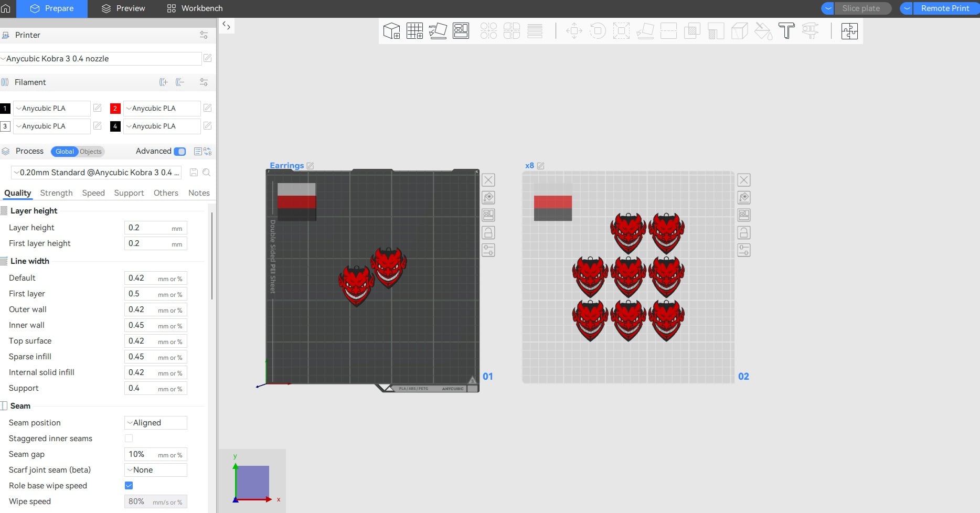Add a new plate with the grid icon
This screenshot has width=980, height=513.
[414, 31]
